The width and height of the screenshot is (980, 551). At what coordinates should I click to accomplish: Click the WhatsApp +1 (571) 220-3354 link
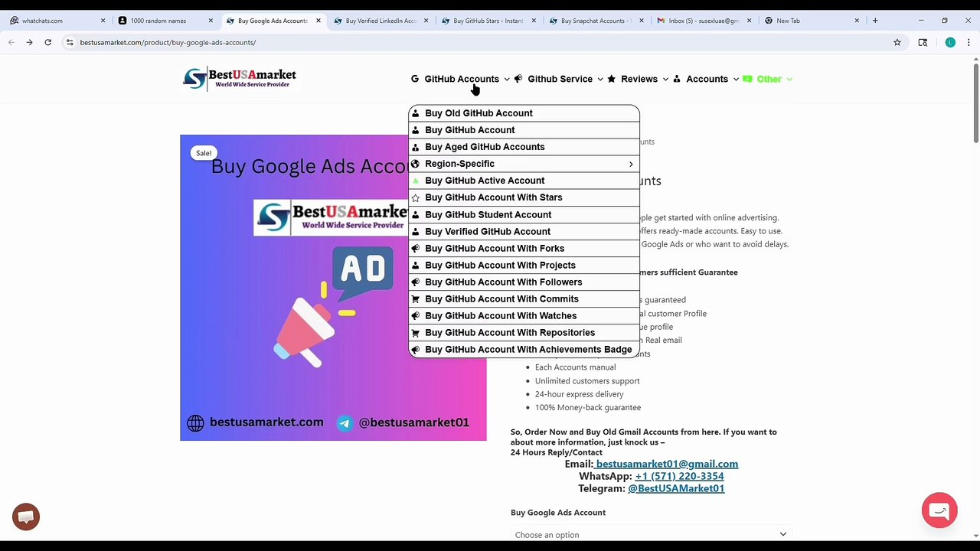point(679,476)
